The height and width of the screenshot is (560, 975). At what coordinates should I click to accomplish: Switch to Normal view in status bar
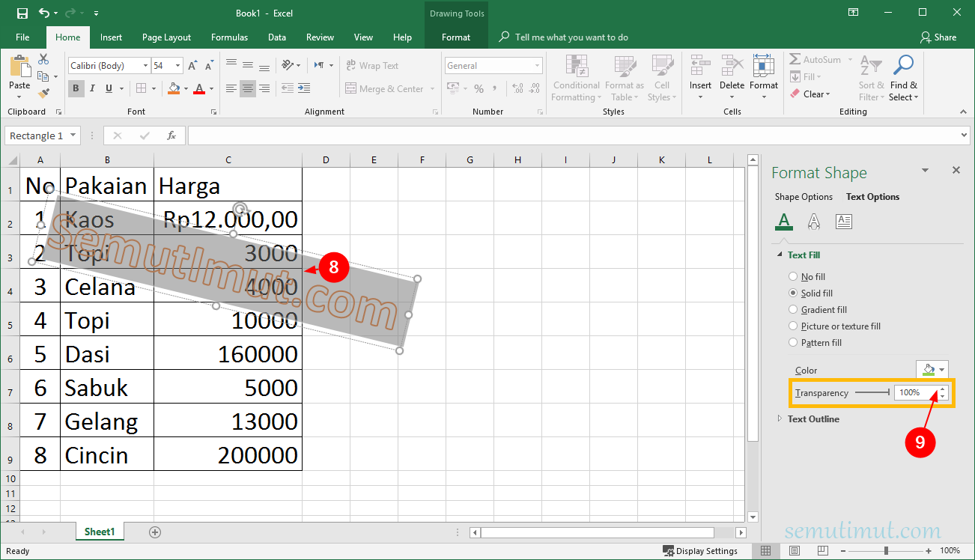click(765, 550)
